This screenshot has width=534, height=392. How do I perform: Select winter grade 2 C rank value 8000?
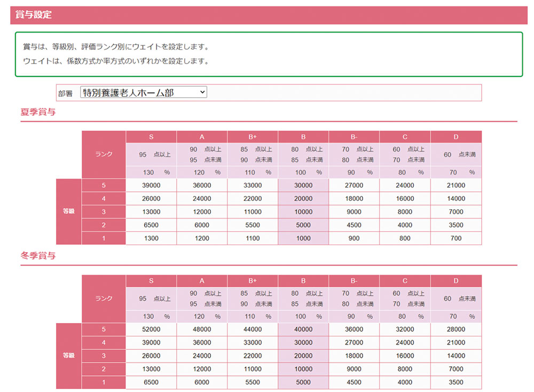pyautogui.click(x=405, y=369)
